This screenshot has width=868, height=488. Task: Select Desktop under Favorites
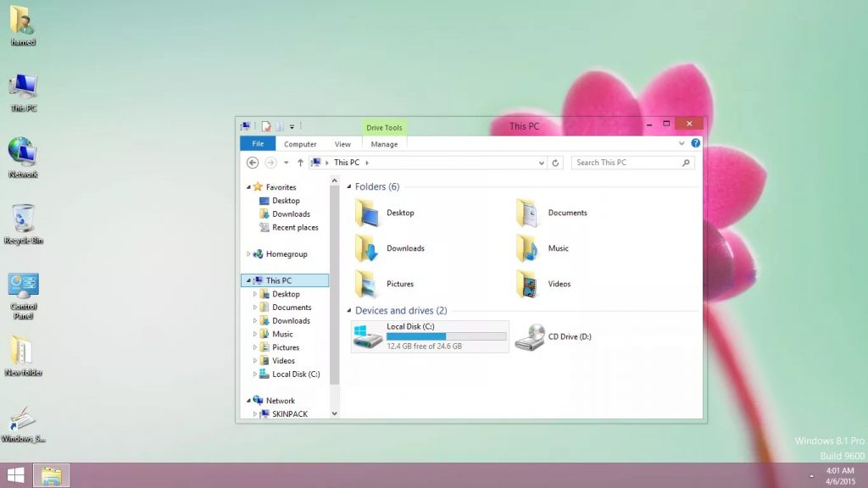(x=286, y=201)
